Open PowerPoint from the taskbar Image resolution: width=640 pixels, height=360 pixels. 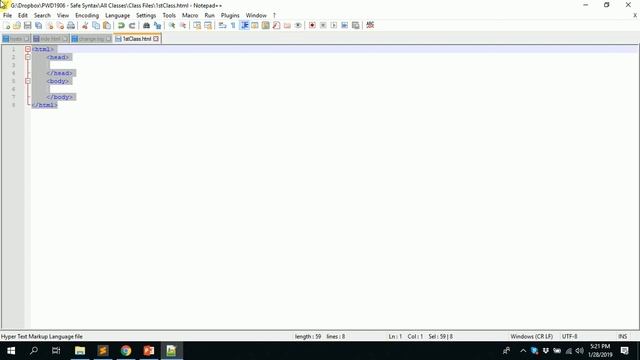point(149,351)
